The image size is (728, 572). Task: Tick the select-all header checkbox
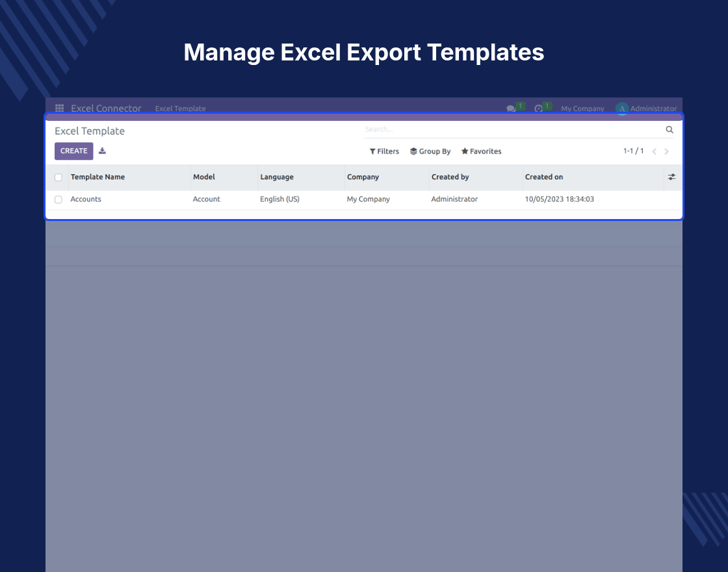click(x=58, y=177)
